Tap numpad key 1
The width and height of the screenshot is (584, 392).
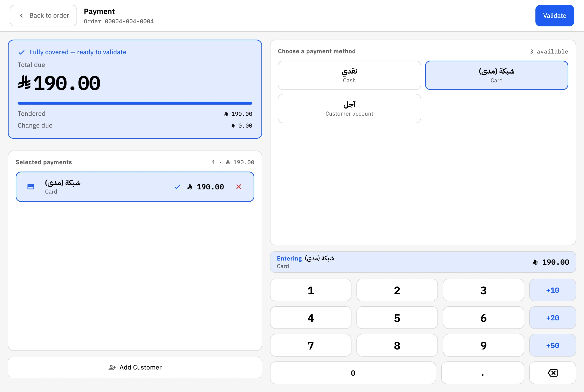[311, 290]
